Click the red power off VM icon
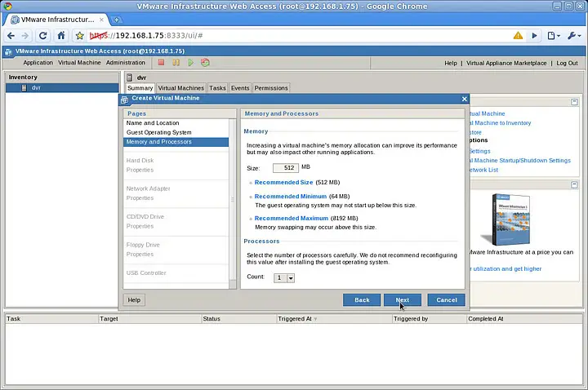Viewport: 588px width, 390px height. pyautogui.click(x=161, y=63)
